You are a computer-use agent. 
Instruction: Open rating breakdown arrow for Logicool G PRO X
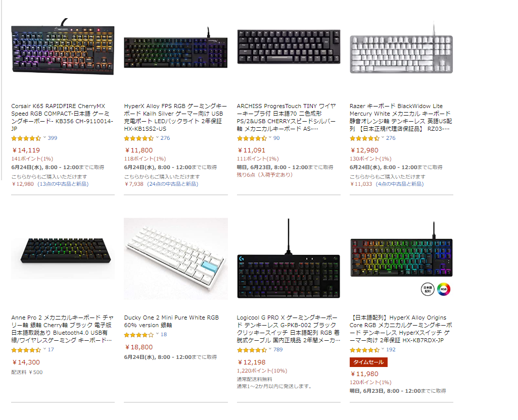click(270, 349)
